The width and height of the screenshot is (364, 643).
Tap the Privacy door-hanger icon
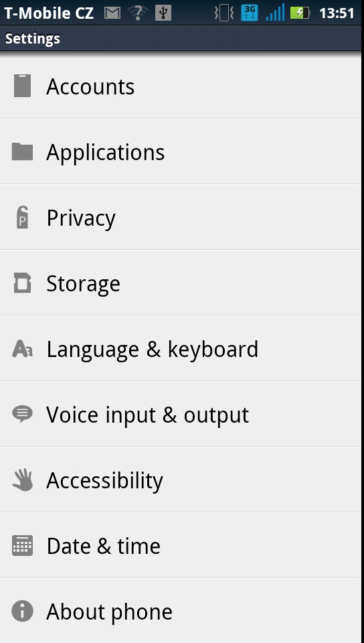22,217
